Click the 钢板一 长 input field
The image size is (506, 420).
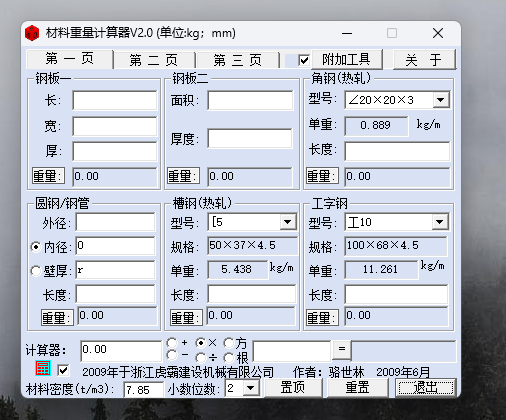pyautogui.click(x=115, y=100)
